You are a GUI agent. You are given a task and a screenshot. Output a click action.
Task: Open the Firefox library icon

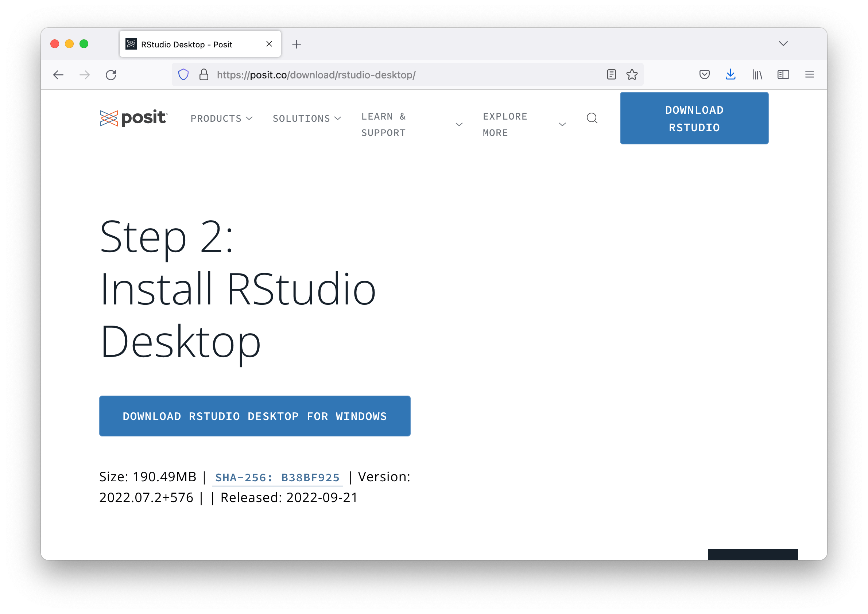coord(757,74)
